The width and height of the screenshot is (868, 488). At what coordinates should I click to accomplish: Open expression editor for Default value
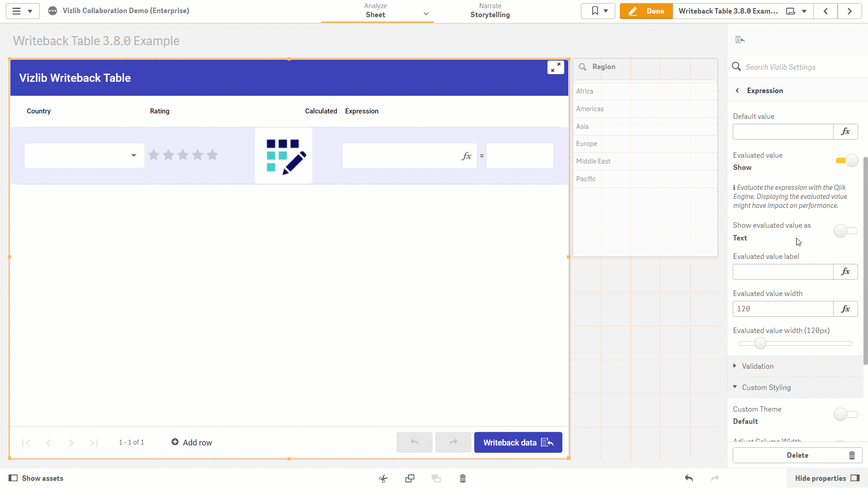point(845,131)
